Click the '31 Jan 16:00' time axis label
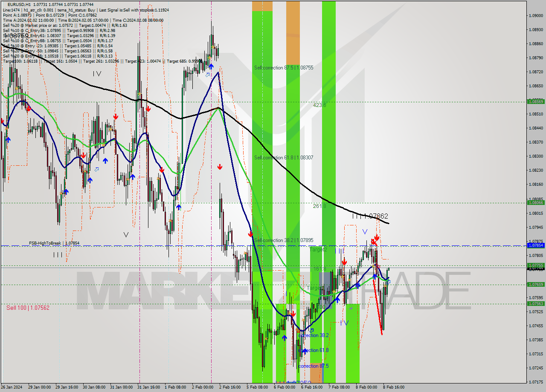The image size is (546, 392). [x=148, y=387]
